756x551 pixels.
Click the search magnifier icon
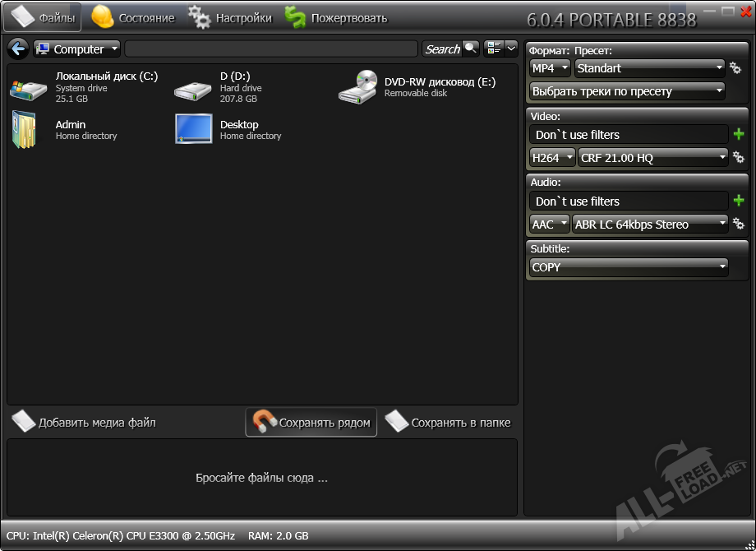(x=470, y=49)
